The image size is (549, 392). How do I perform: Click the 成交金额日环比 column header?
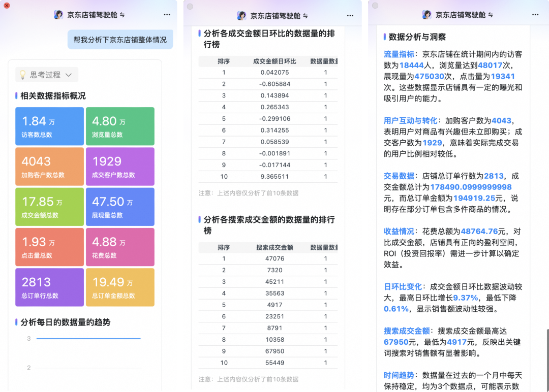(x=274, y=61)
